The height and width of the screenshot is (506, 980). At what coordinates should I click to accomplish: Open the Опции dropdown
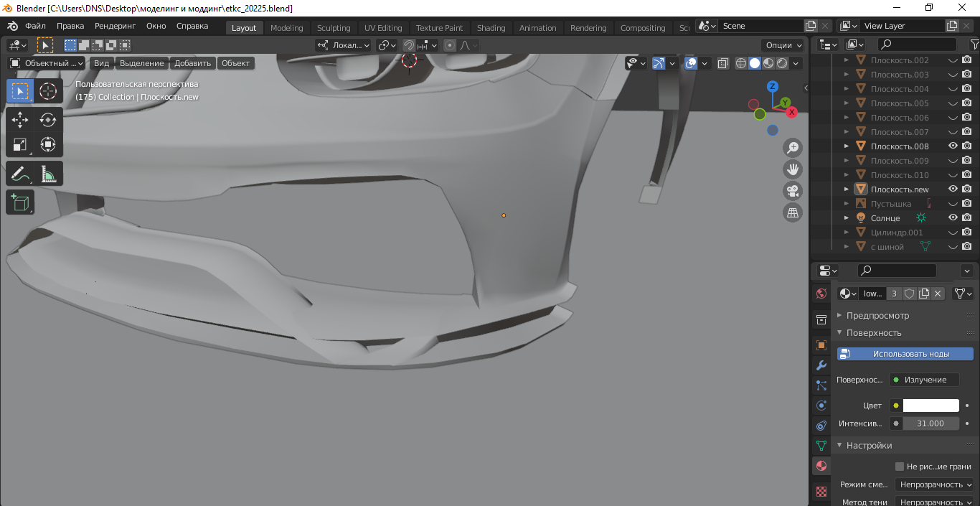point(783,44)
